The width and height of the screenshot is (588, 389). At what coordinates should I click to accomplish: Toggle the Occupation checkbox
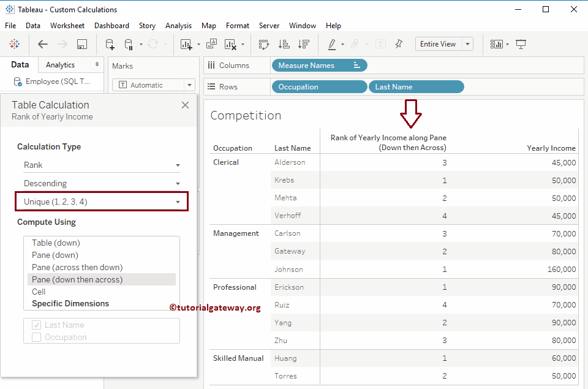point(37,338)
